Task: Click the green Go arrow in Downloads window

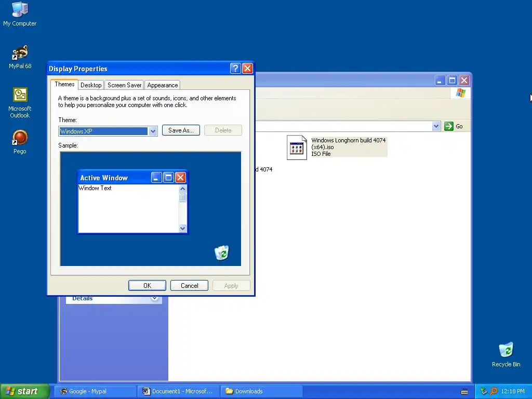Action: pos(448,126)
